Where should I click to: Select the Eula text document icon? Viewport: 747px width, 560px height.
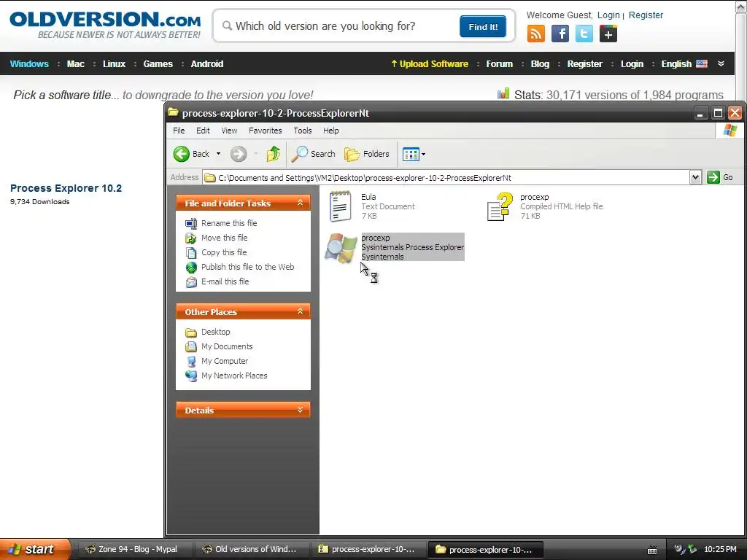point(340,206)
